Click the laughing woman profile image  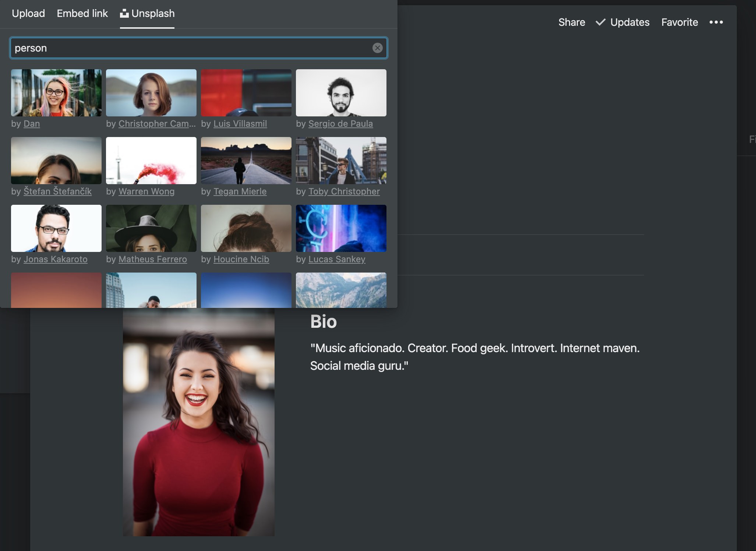point(198,422)
